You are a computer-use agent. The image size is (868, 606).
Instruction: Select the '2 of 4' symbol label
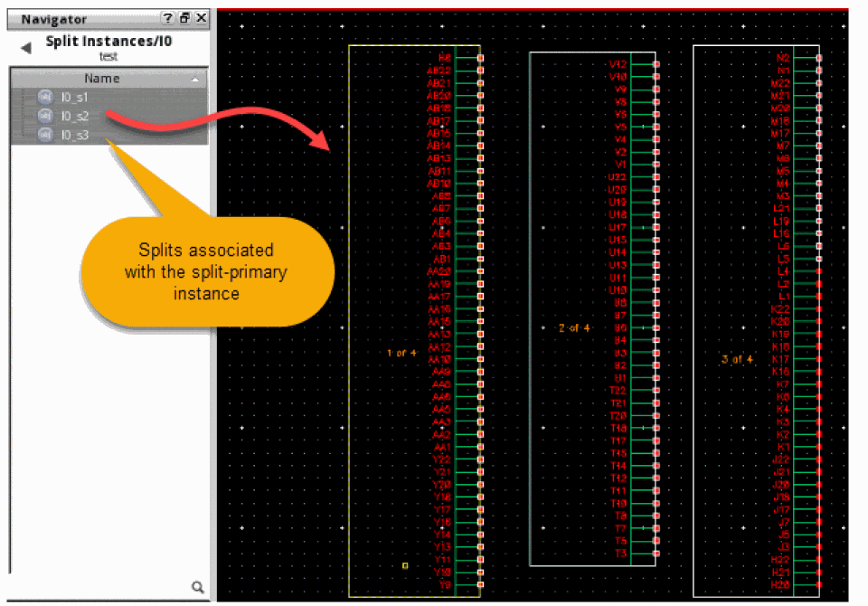(x=574, y=328)
